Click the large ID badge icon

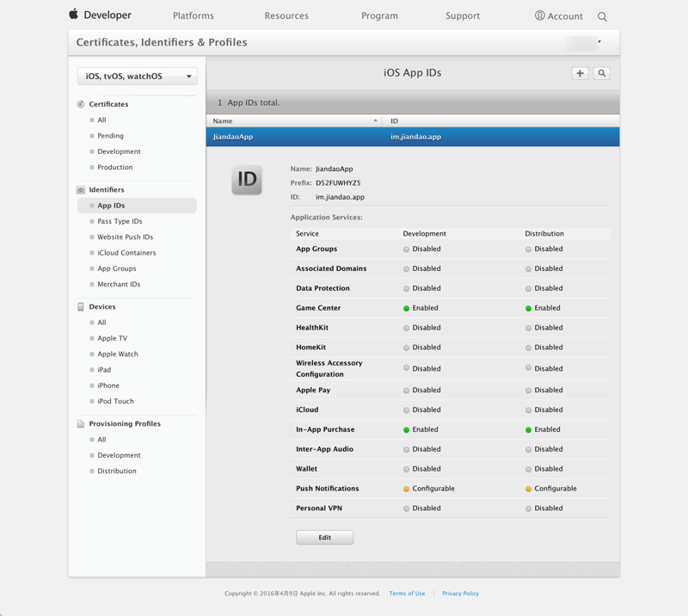tap(247, 180)
